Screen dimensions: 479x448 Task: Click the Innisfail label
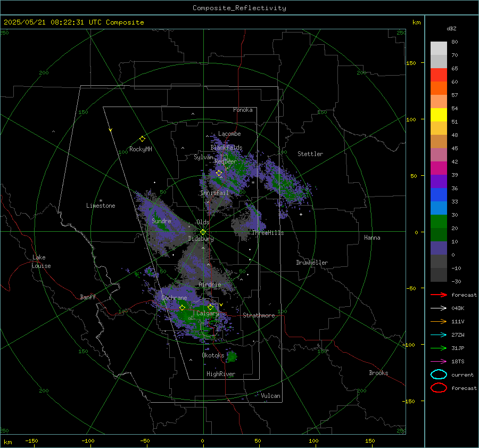214,193
